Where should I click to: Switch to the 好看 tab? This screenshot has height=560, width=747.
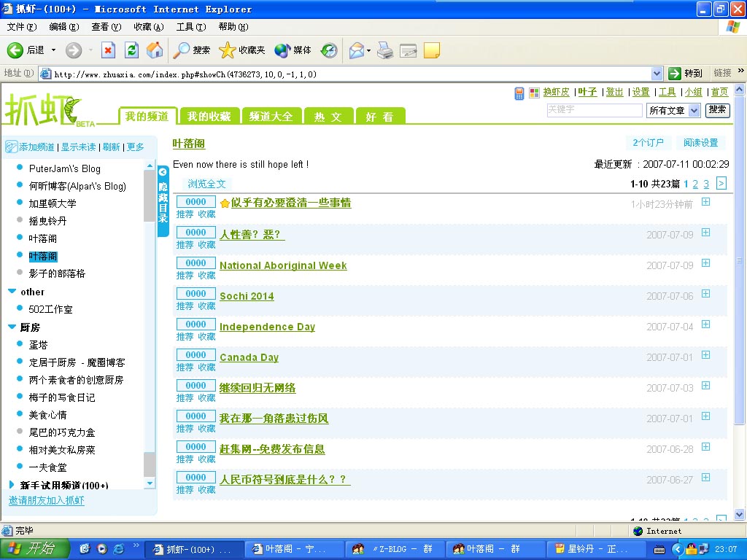(x=380, y=116)
